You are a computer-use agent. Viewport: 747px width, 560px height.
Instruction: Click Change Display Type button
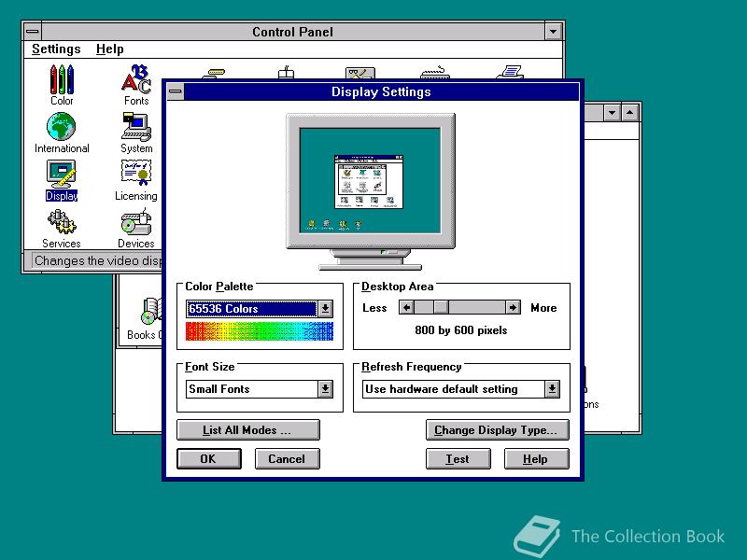498,430
